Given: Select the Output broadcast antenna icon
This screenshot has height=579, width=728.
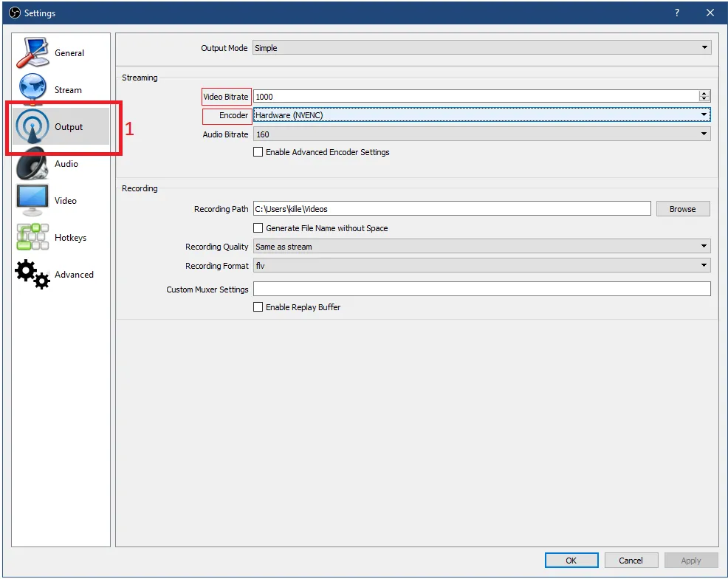Looking at the screenshot, I should point(32,127).
